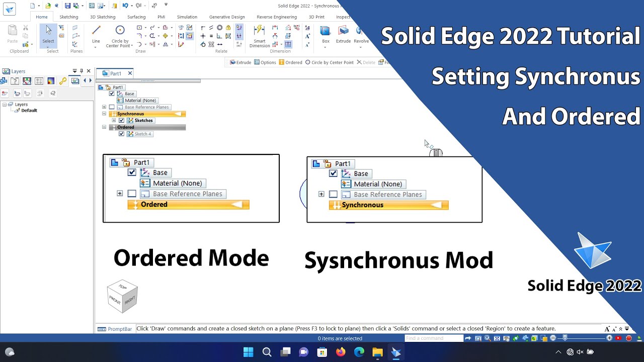This screenshot has height=362, width=644.
Task: Collapse the Synchronous section
Action: point(104,114)
